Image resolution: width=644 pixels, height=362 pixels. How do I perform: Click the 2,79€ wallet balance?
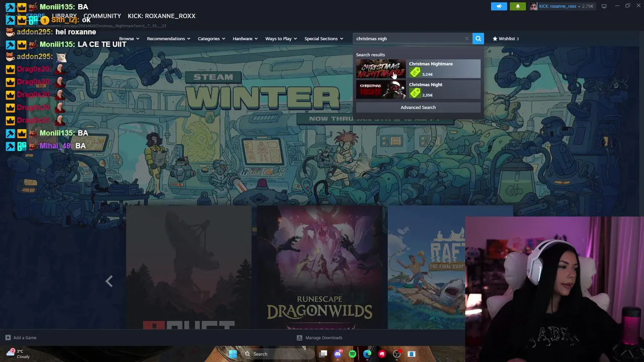tap(587, 6)
